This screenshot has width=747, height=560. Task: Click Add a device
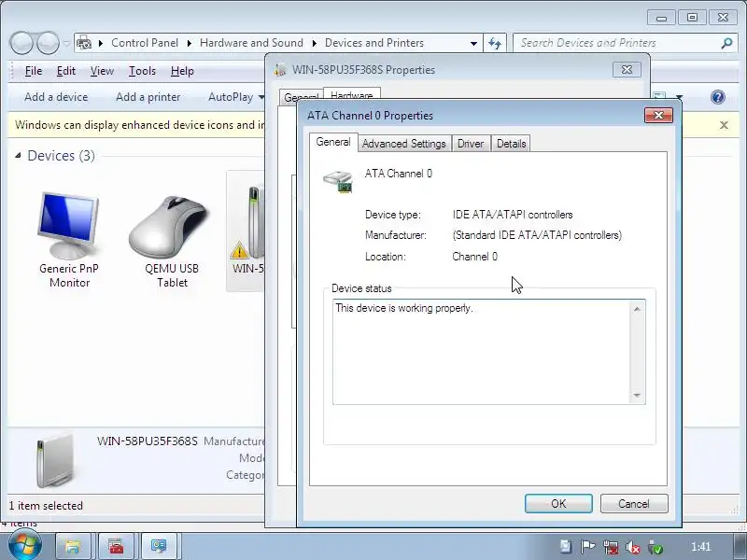[x=56, y=97]
